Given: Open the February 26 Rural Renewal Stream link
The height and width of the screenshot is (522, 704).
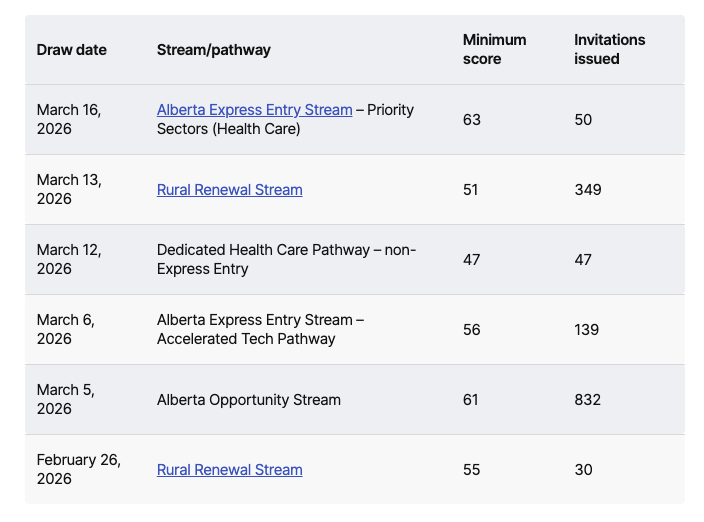Looking at the screenshot, I should [229, 470].
